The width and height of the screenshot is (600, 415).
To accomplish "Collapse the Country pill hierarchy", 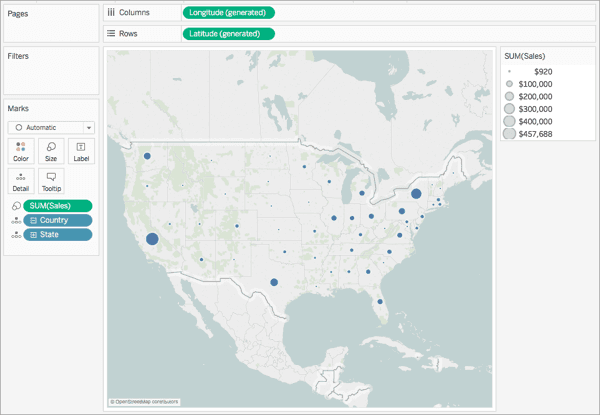I will [34, 220].
